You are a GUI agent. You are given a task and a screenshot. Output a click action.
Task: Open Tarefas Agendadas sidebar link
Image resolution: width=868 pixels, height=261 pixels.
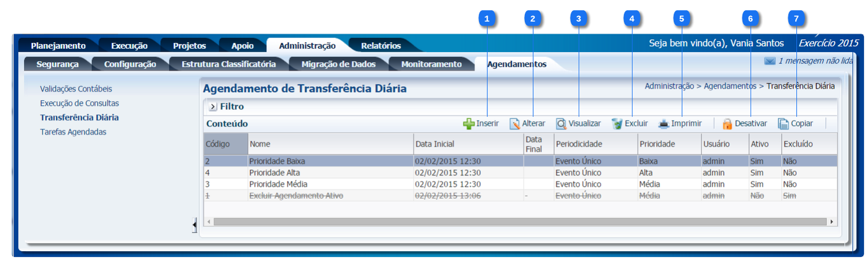tap(73, 132)
